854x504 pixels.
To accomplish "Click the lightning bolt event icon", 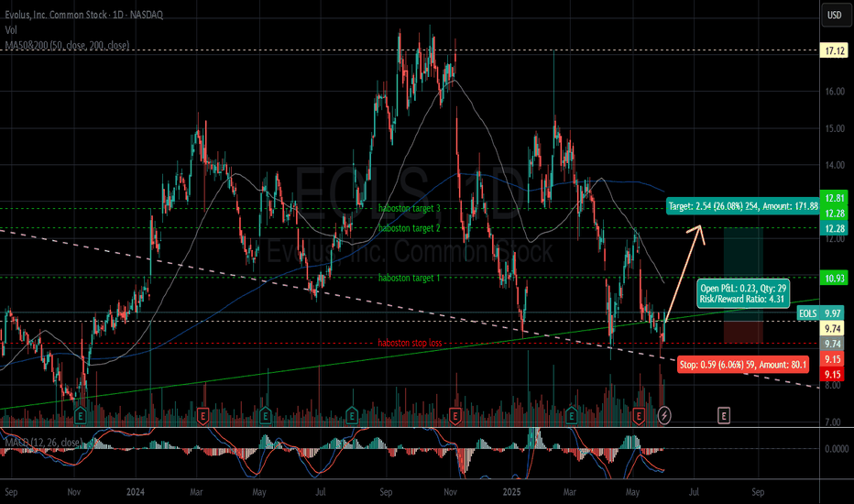I will point(664,416).
